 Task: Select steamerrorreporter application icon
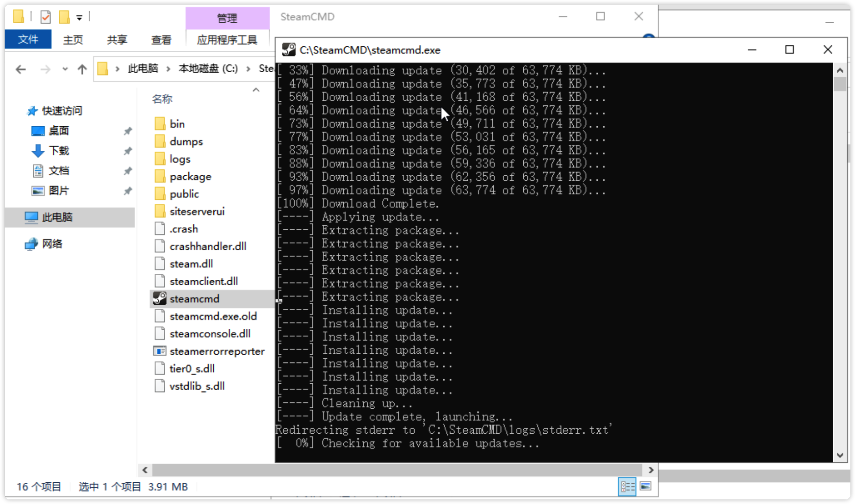coord(160,351)
